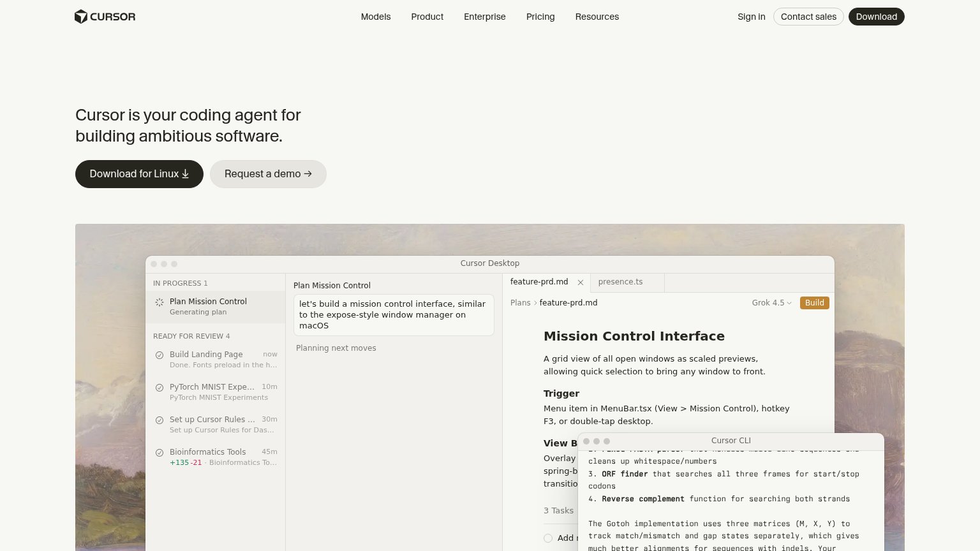Click the Cursor CLI window title

731,441
